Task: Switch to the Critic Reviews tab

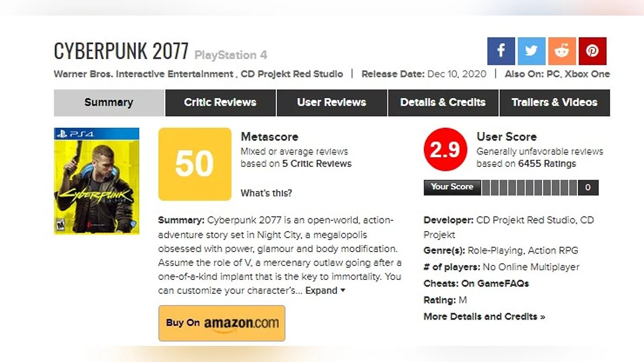Action: pos(220,102)
